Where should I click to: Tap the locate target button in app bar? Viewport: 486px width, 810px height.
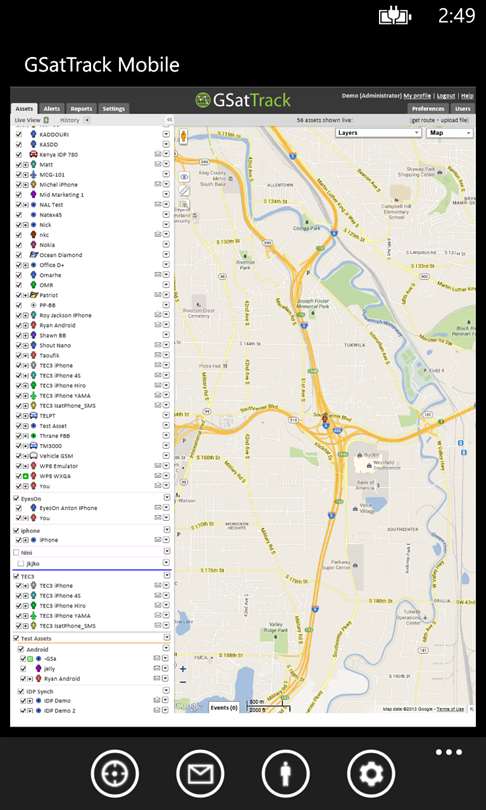pyautogui.click(x=115, y=774)
